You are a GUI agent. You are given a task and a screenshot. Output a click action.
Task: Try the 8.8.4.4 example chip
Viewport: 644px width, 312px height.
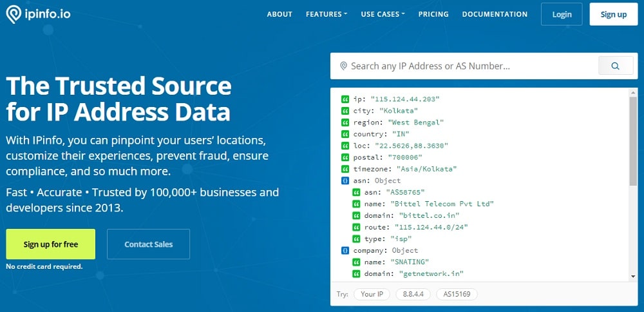pyautogui.click(x=413, y=294)
